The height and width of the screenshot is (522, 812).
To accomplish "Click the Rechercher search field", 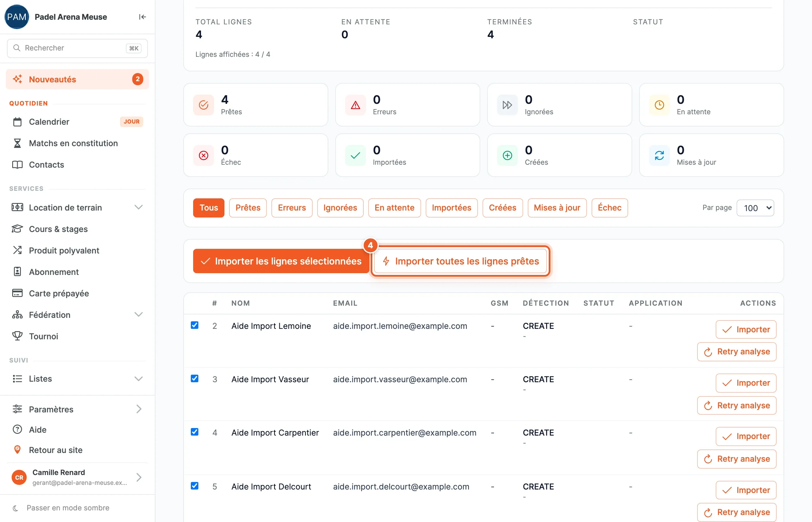I will [77, 48].
